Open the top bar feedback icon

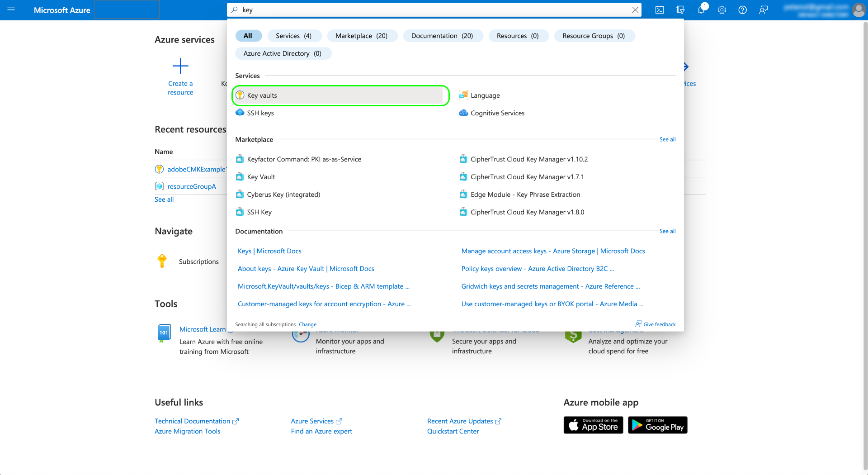tap(764, 10)
